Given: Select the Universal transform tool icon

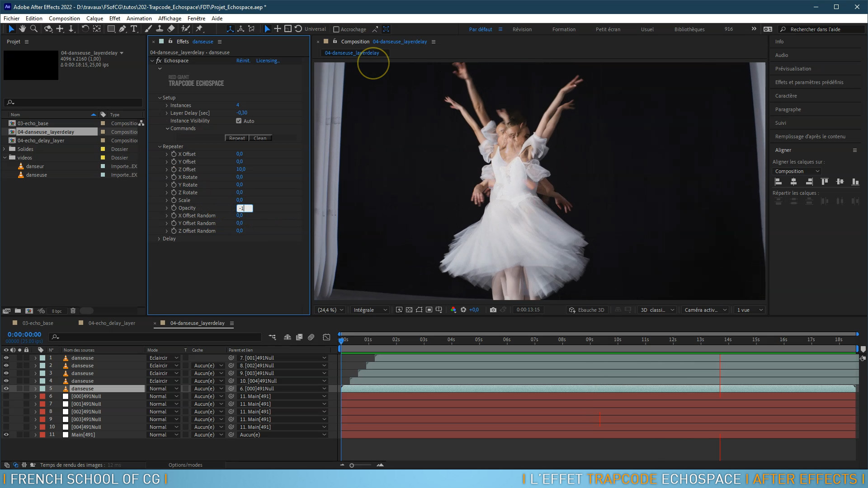Looking at the screenshot, I should coord(315,28).
